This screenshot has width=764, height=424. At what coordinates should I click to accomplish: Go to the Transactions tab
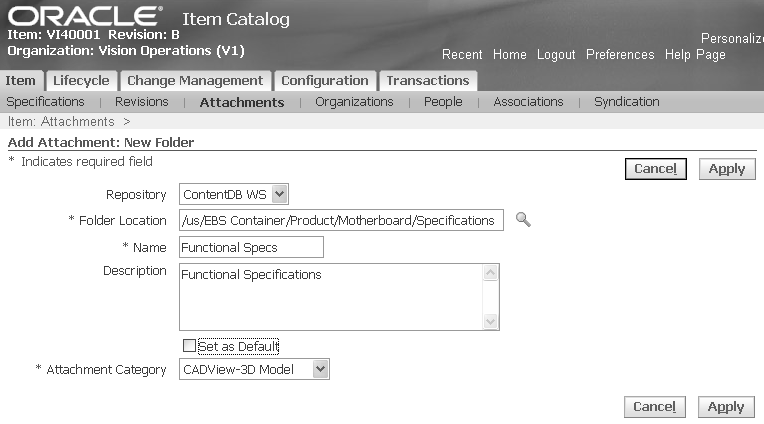point(428,81)
